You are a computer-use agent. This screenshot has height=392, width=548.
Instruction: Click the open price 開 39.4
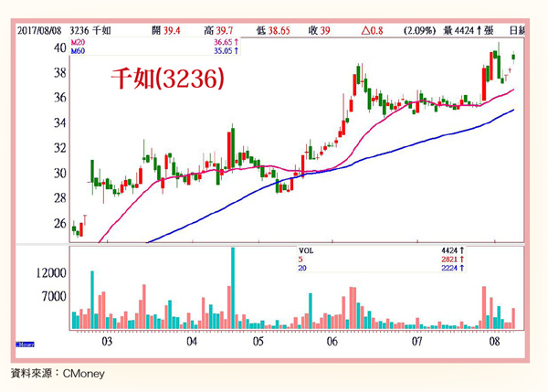pyautogui.click(x=166, y=31)
